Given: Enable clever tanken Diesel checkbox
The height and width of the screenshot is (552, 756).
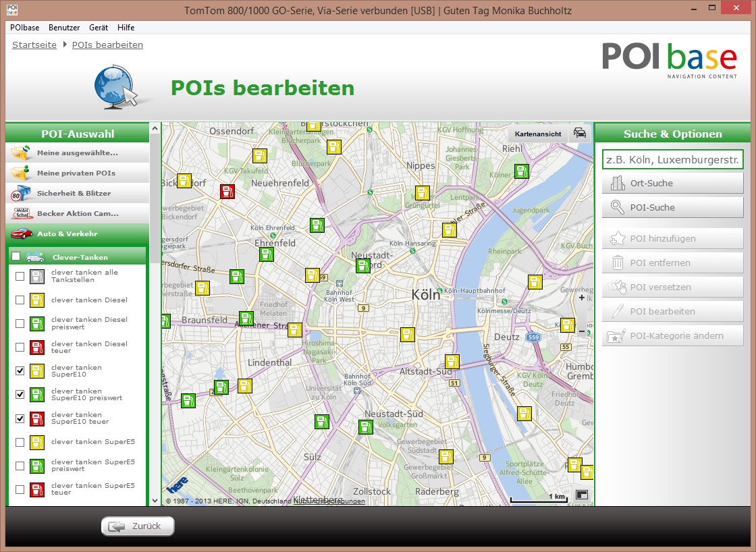Looking at the screenshot, I should pos(20,300).
